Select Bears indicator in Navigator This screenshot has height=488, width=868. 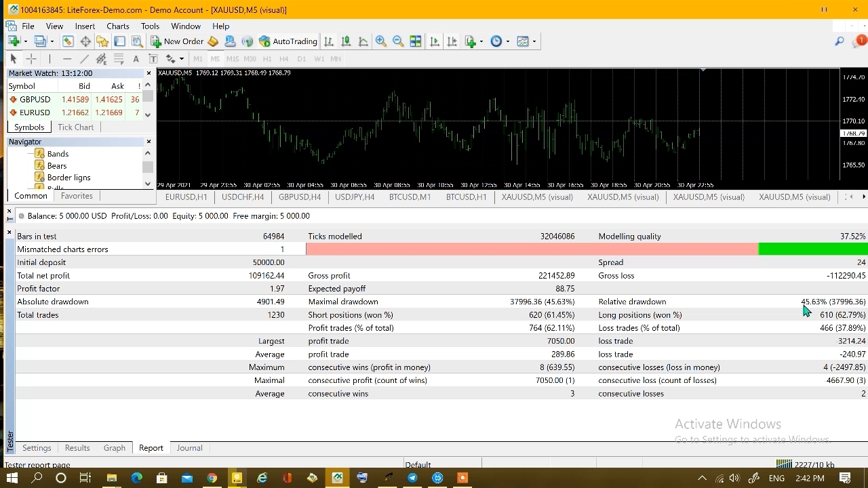point(57,165)
